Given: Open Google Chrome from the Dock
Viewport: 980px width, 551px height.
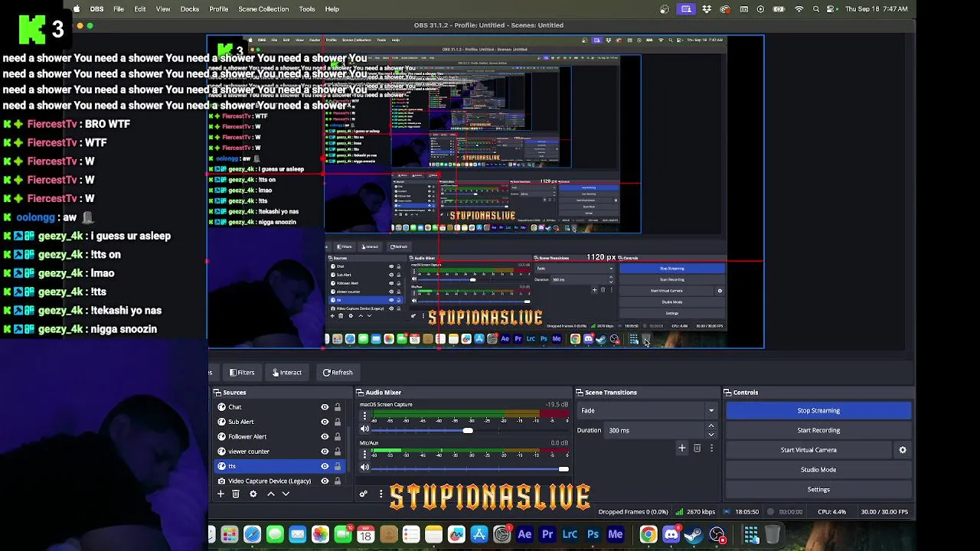Looking at the screenshot, I should click(648, 534).
